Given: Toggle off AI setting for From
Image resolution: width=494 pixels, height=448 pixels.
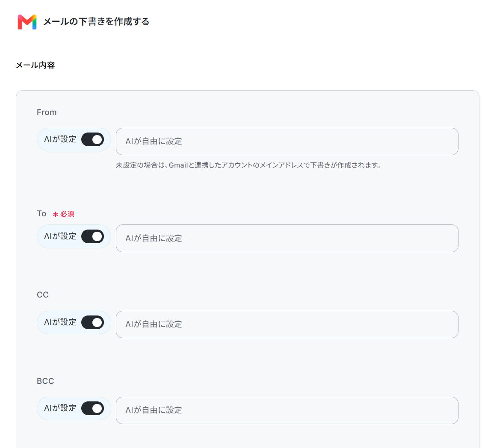Looking at the screenshot, I should point(93,139).
